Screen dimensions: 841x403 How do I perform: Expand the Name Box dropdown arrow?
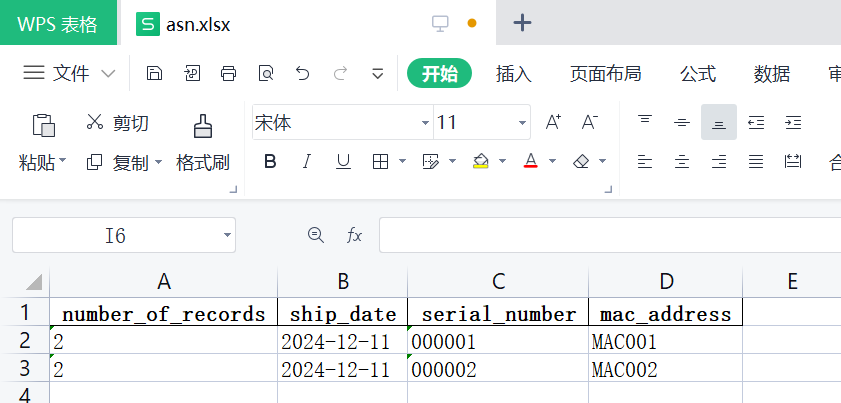point(227,236)
